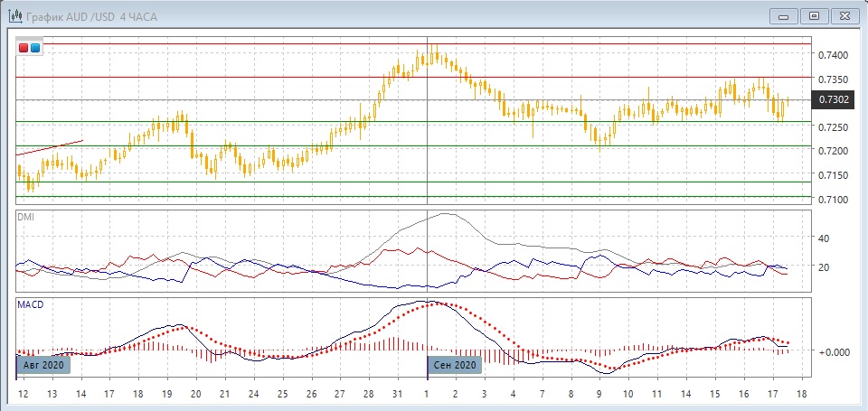The height and width of the screenshot is (411, 868).
Task: Click the red square button in chart corner
Action: click(24, 47)
